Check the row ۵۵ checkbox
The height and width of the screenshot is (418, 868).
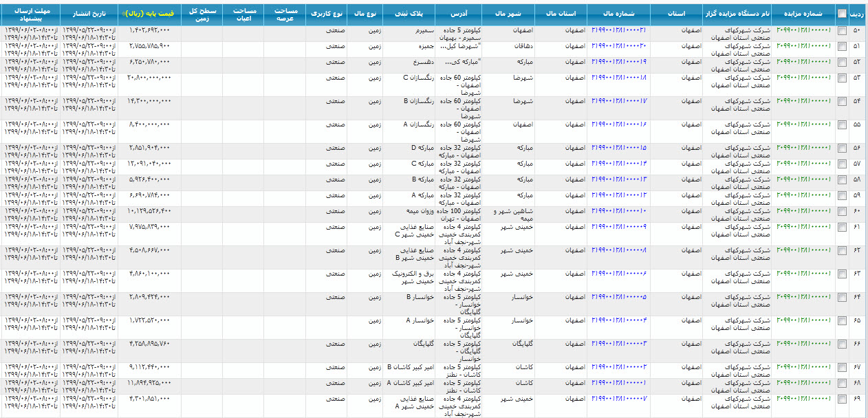point(842,124)
